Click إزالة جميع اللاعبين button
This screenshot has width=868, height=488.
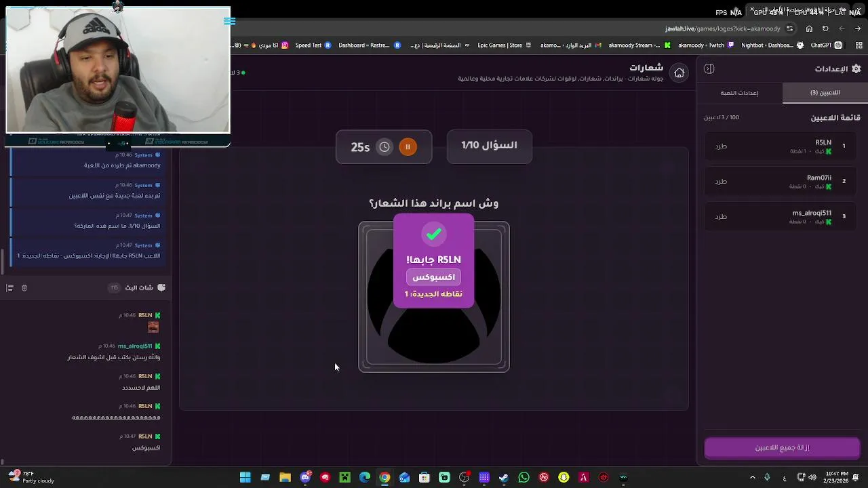782,448
